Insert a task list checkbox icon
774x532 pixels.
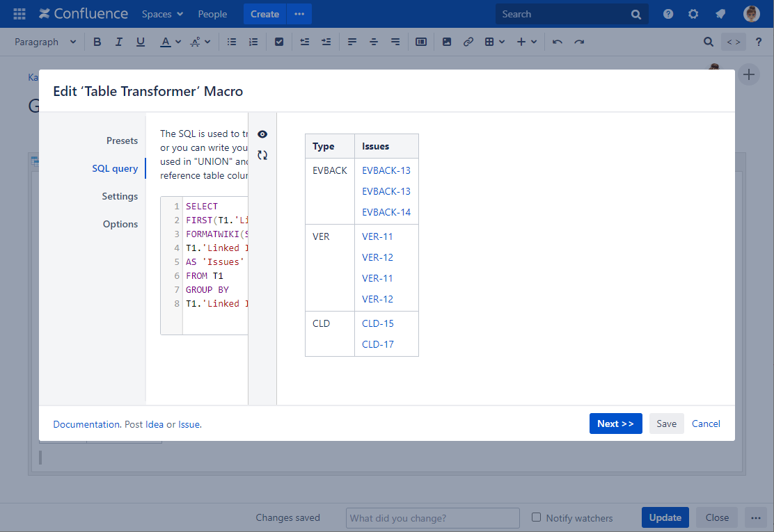[x=279, y=42]
